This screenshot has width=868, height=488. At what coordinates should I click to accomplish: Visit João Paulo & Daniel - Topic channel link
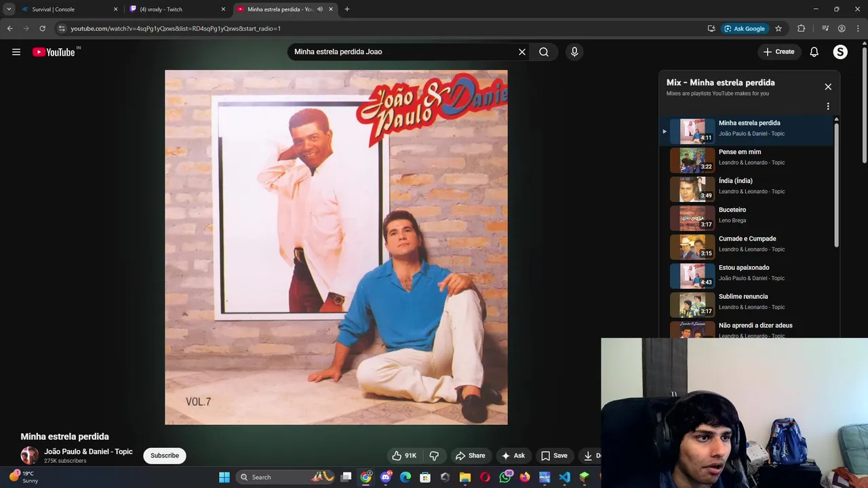click(x=88, y=451)
